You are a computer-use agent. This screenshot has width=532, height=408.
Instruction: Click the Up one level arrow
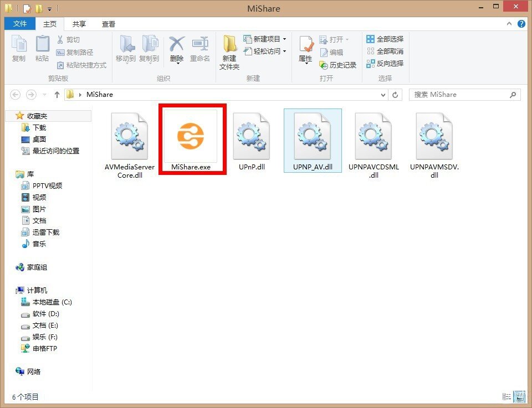point(57,95)
